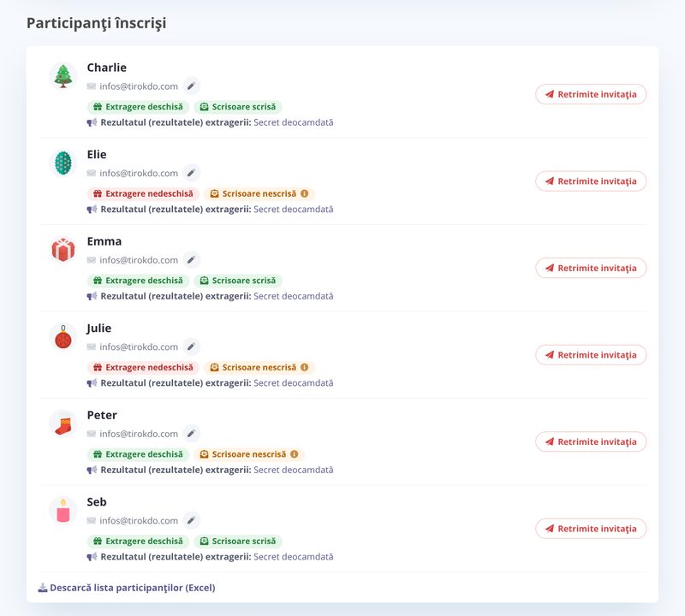Click Emma's red gift box avatar
The height and width of the screenshot is (616, 685).
click(x=63, y=250)
